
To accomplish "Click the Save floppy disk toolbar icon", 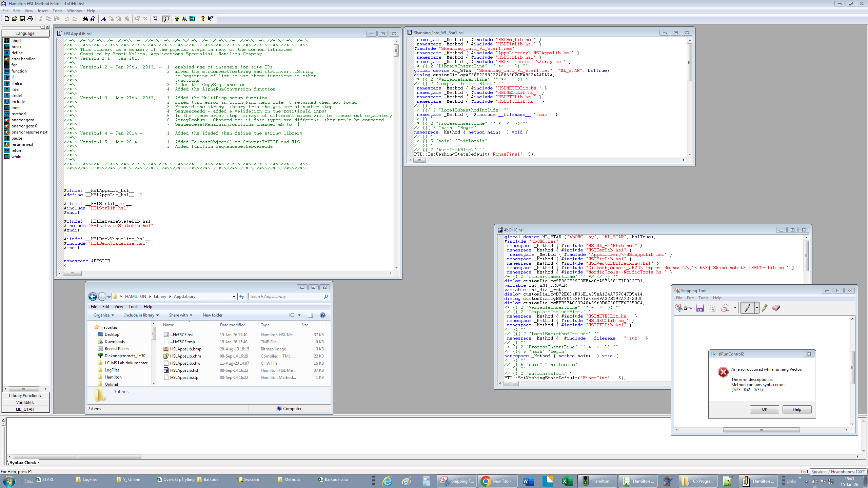I will (x=22, y=19).
